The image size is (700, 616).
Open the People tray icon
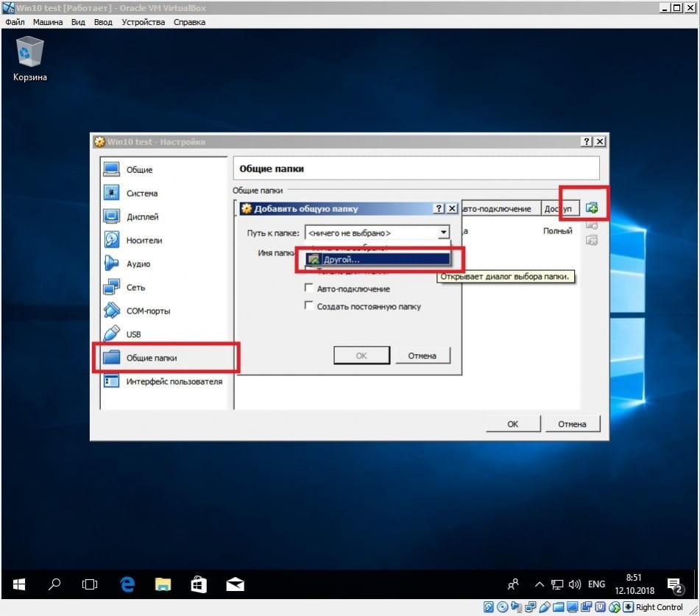[513, 584]
